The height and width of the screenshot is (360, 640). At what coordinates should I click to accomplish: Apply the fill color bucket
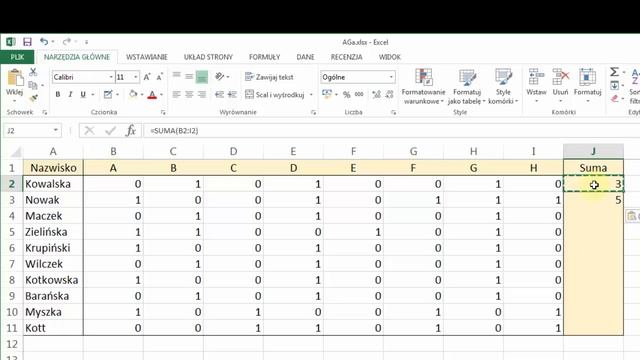click(133, 95)
